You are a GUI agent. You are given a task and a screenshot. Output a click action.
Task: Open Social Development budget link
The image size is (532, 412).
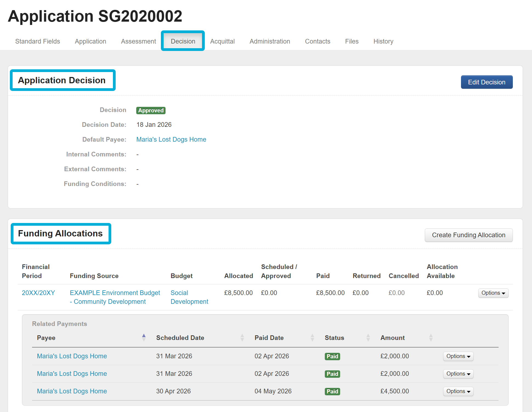pos(189,297)
